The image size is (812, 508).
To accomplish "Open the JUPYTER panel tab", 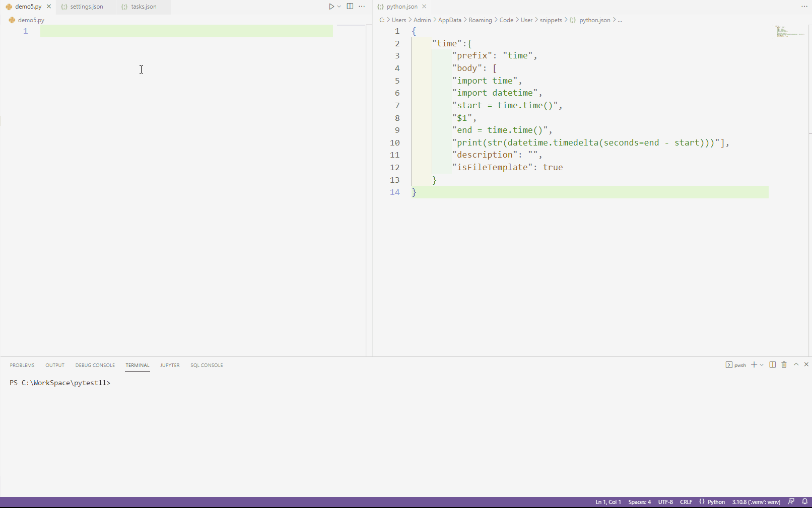I will pyautogui.click(x=169, y=365).
